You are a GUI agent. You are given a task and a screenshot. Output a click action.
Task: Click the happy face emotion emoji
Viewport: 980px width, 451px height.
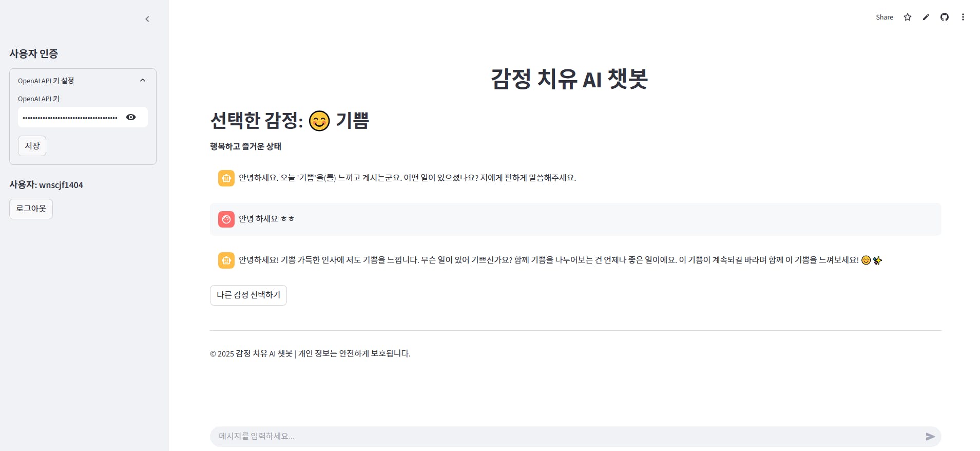coord(319,121)
